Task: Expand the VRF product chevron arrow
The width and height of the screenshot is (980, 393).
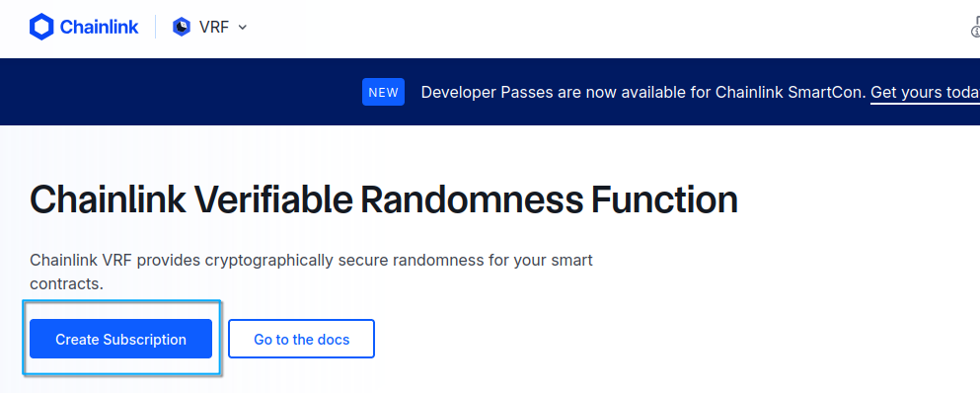Action: coord(243,28)
